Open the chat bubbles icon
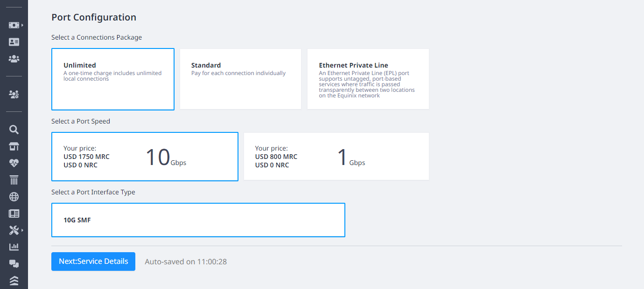This screenshot has width=644, height=289. [14, 264]
